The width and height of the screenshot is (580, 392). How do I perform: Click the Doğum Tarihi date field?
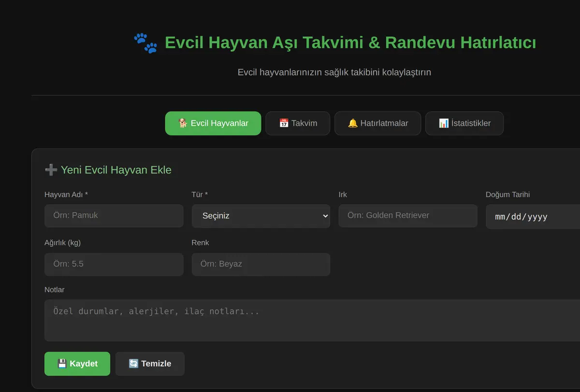pyautogui.click(x=533, y=217)
